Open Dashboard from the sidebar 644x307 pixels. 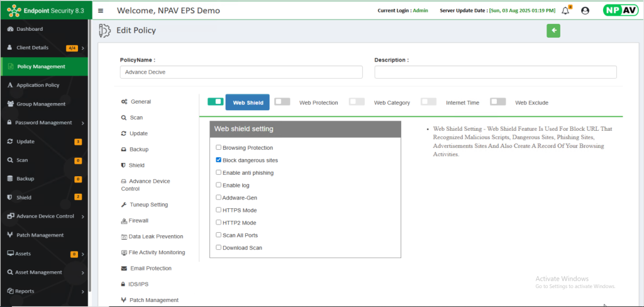click(x=30, y=29)
